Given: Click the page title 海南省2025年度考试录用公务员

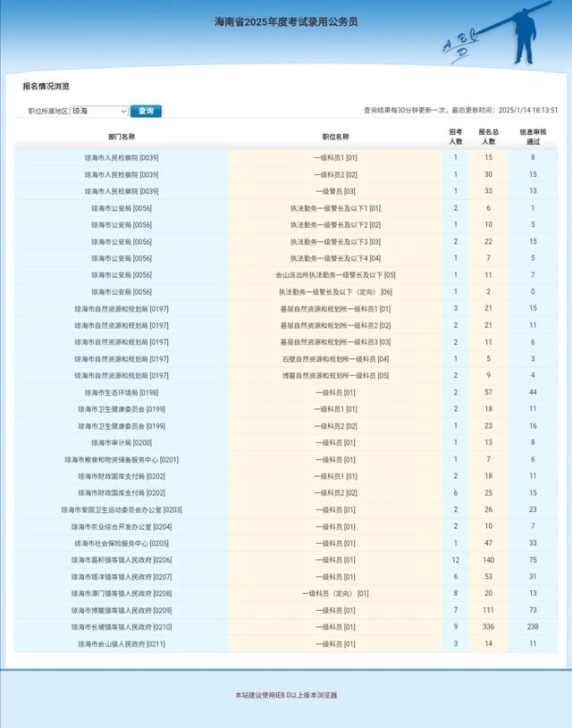Looking at the screenshot, I should coord(286,21).
